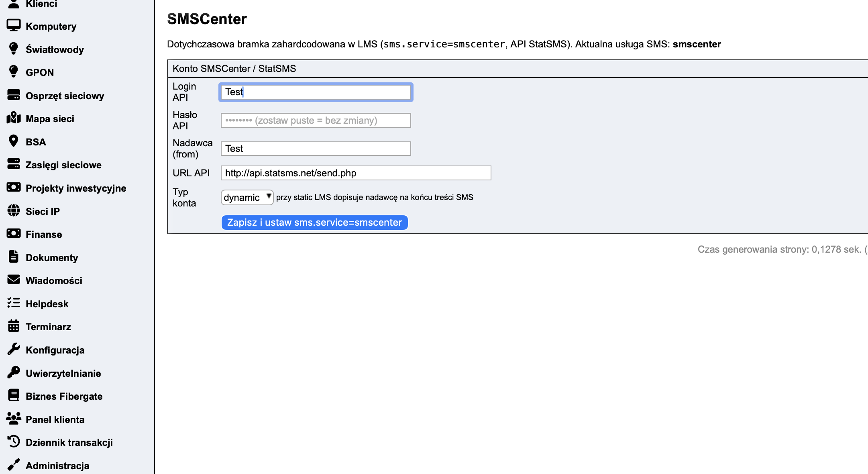Select Uwierzytelnianie menu label
Screen dimensions: 868x474
pos(63,373)
